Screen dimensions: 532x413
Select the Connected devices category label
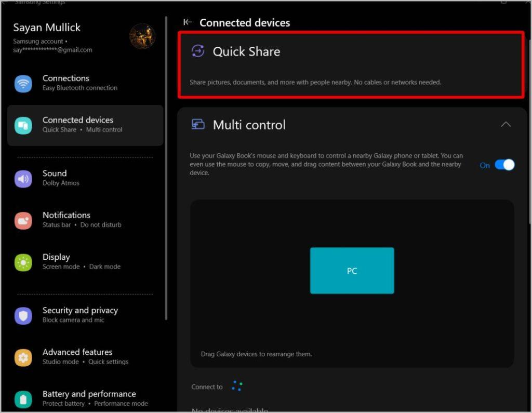tap(78, 120)
